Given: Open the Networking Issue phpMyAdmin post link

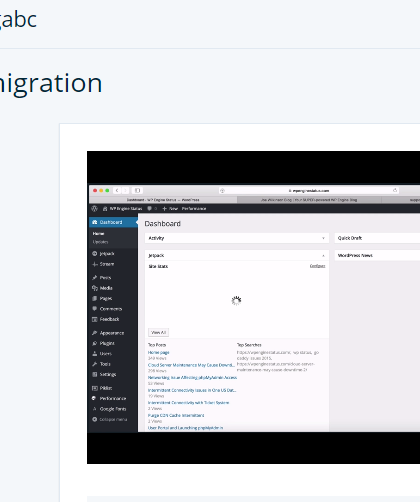Looking at the screenshot, I should (x=192, y=378).
